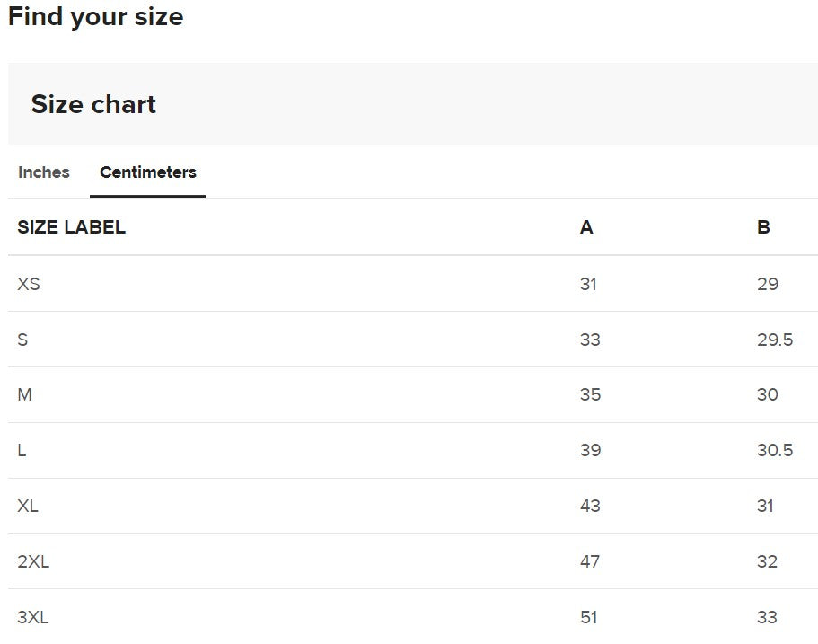
Task: Click the Find your size title
Action: tap(96, 16)
